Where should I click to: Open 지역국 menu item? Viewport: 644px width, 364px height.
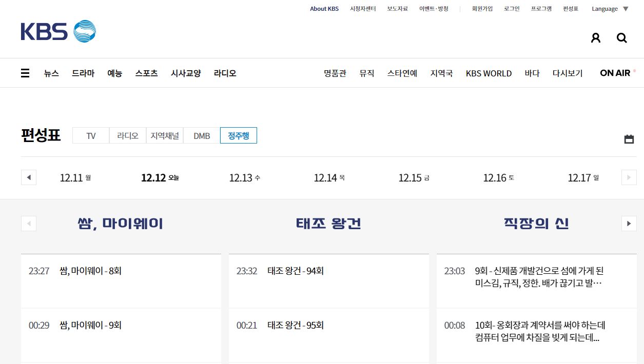[441, 73]
